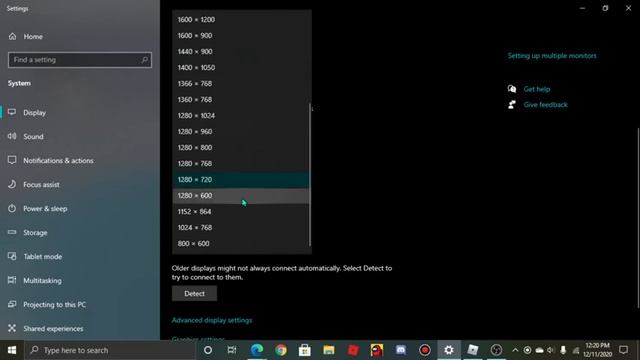Click the Give feedback link
640x360 pixels.
pos(545,104)
